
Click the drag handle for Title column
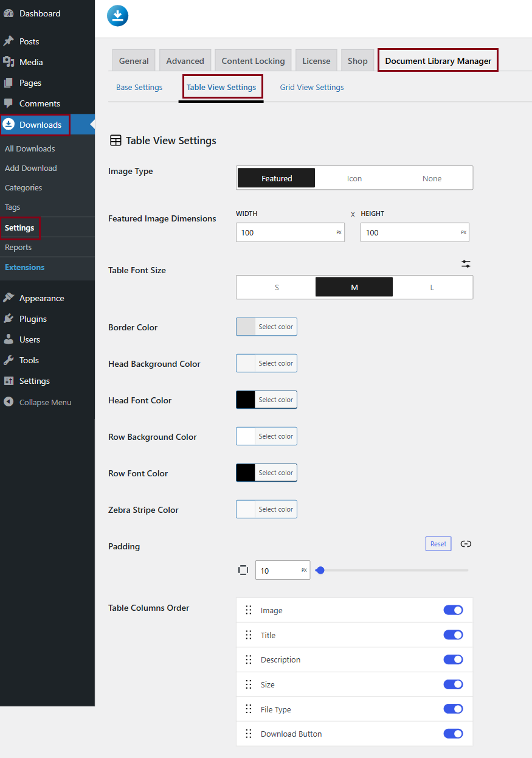coord(248,635)
